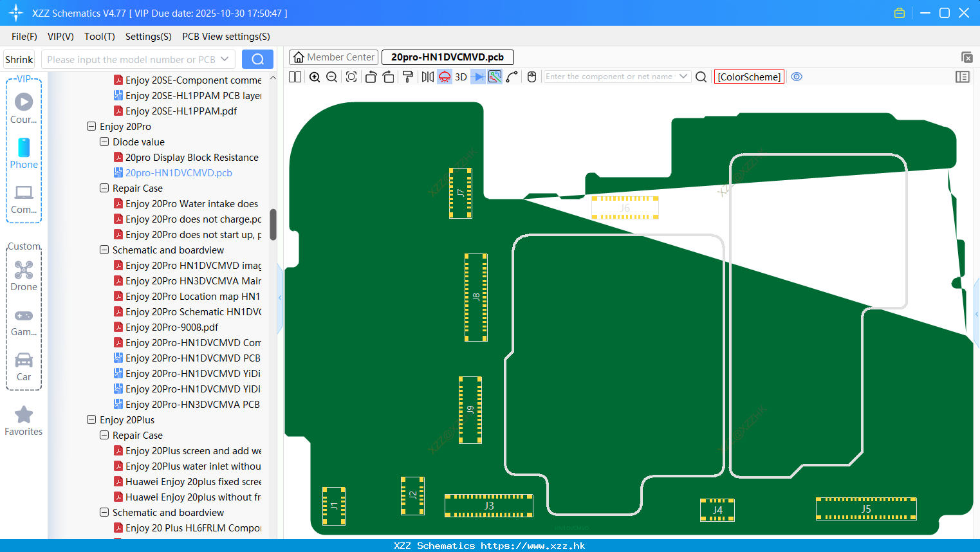This screenshot has width=980, height=552.
Task: Open Enjoy 20SE-HL1PPAM.pdf
Action: (176, 111)
